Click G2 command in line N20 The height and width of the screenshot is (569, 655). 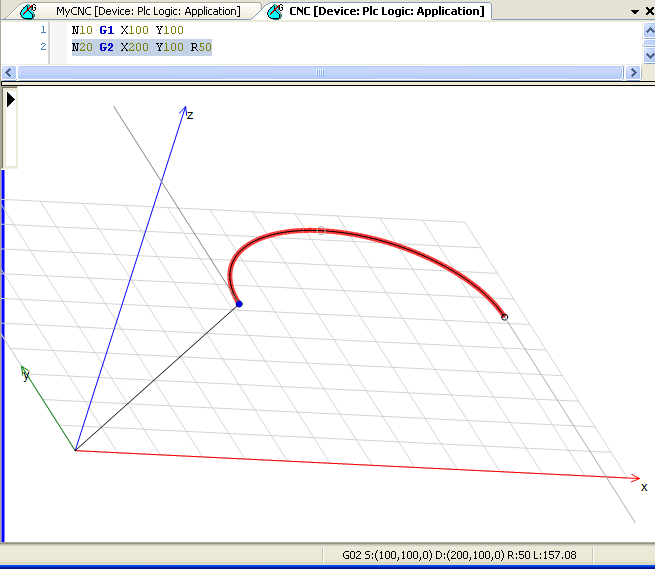(x=107, y=47)
